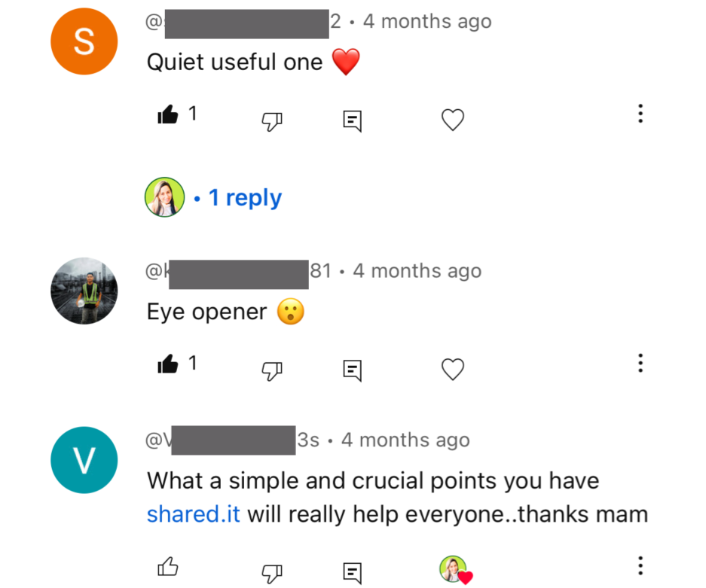
Task: Dislike the 'simple and crucial points' comment
Action: click(x=271, y=573)
